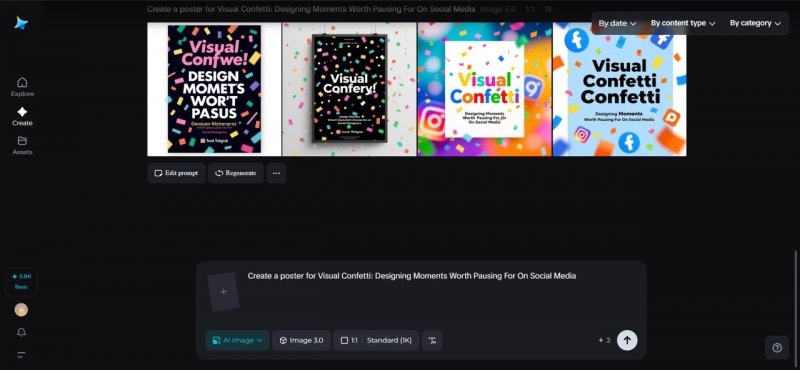Open the blue Facebook Visual Confetti thumbnail
The width and height of the screenshot is (800, 370).
coord(620,89)
